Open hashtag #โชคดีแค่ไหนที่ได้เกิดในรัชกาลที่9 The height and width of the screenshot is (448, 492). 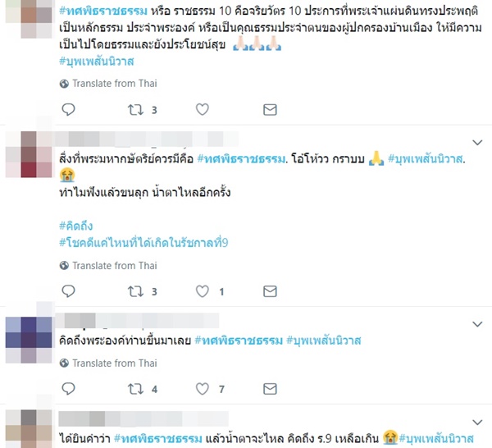pos(143,243)
